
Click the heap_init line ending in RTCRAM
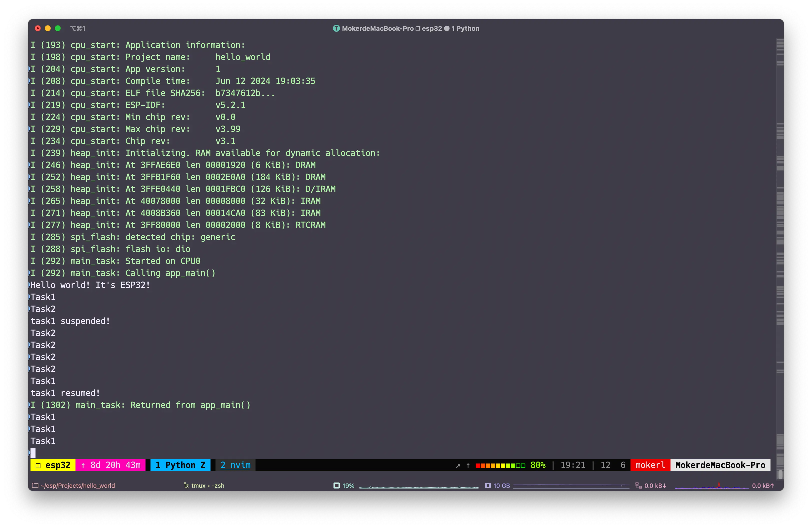point(178,225)
